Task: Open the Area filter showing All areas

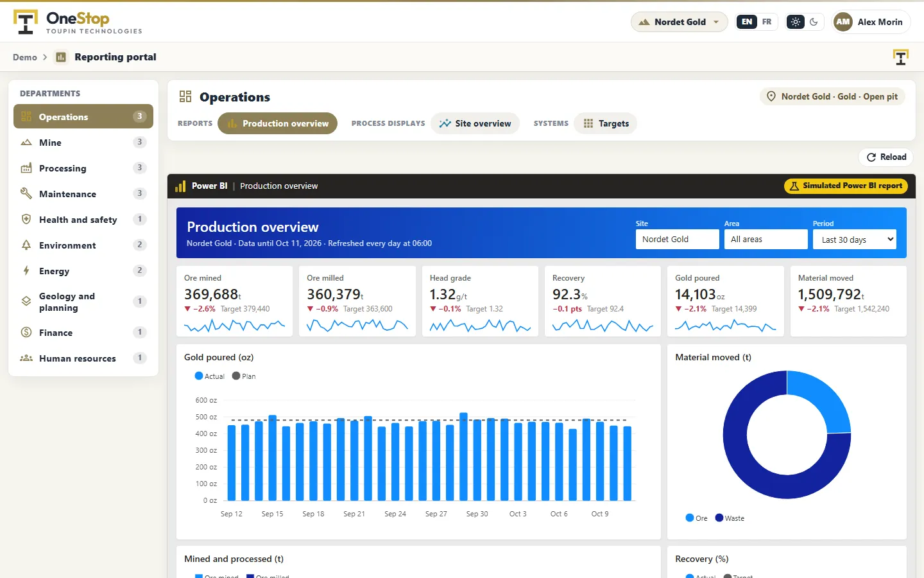Action: point(766,240)
